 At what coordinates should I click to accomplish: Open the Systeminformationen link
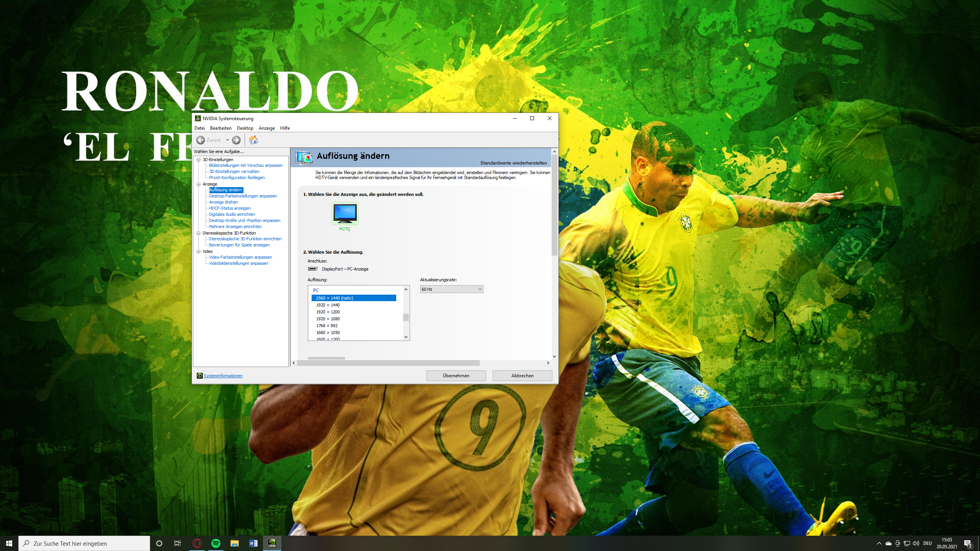(x=223, y=376)
